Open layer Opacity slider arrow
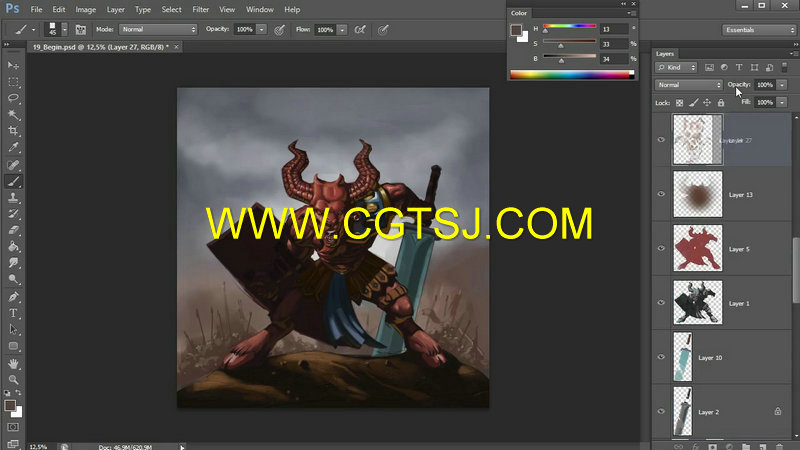Image resolution: width=800 pixels, height=450 pixels. (782, 85)
